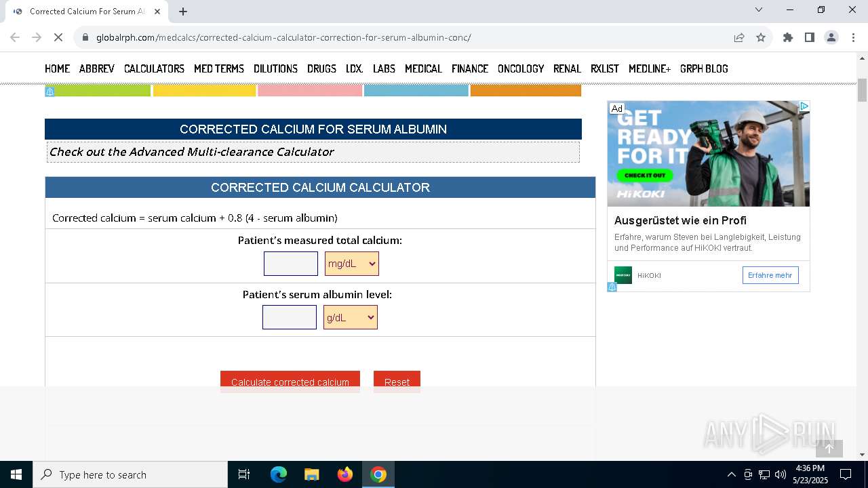The width and height of the screenshot is (868, 488).
Task: Open the RXLIST menu item
Action: coord(605,68)
